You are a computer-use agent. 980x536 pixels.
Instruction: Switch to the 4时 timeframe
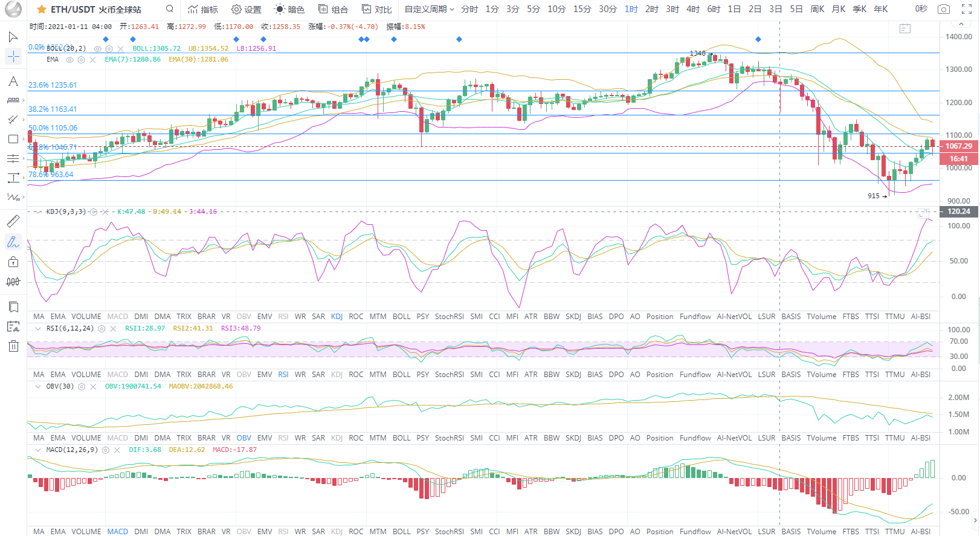coord(693,10)
